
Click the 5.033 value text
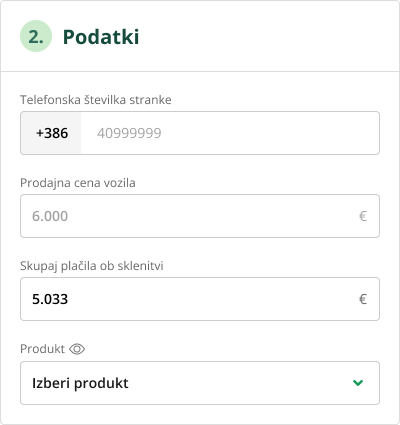(x=50, y=299)
